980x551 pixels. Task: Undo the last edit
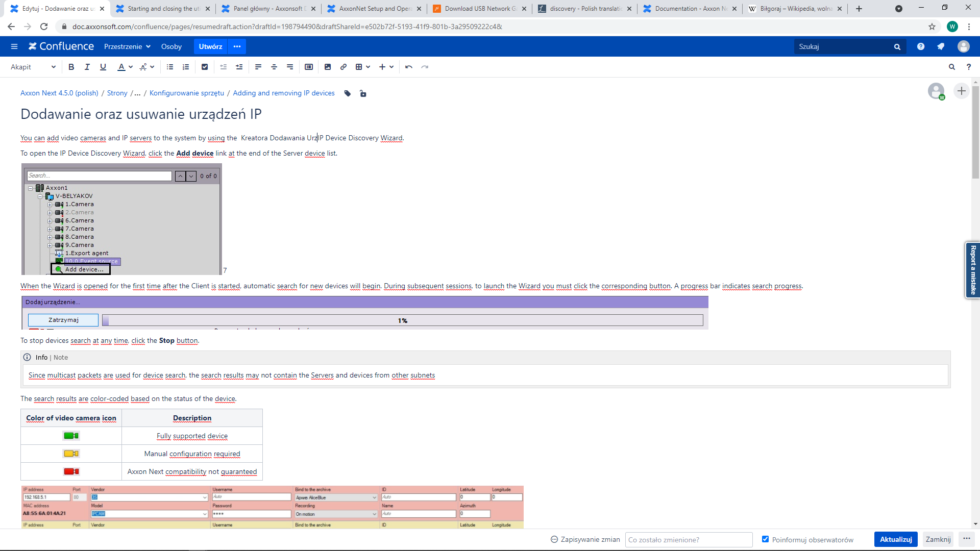tap(409, 67)
